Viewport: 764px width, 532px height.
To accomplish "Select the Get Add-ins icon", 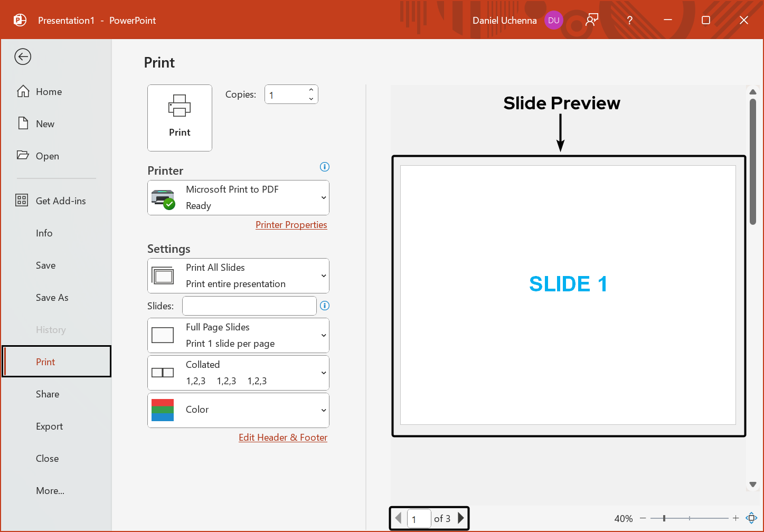I will coord(22,200).
